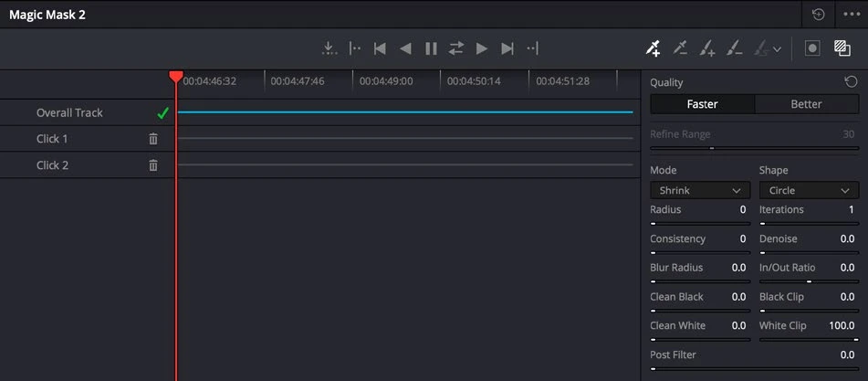Click the green checkmark on Overall Track
This screenshot has width=868, height=381.
162,113
